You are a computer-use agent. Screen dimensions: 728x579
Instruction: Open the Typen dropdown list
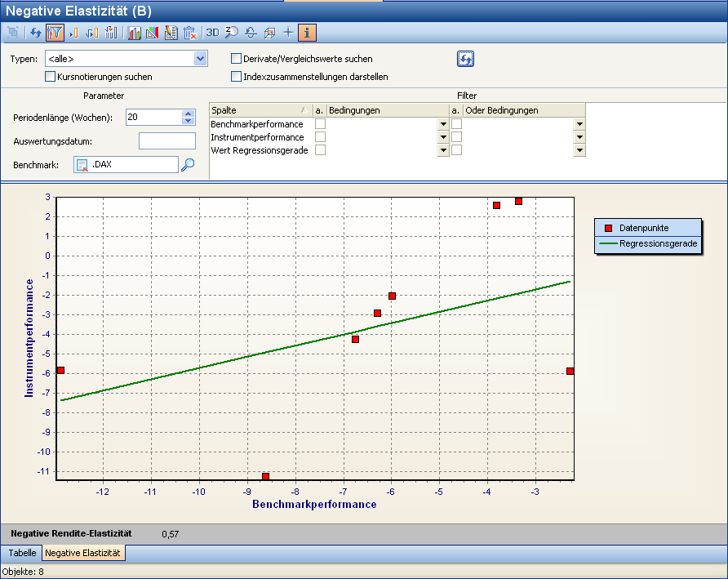pos(200,59)
